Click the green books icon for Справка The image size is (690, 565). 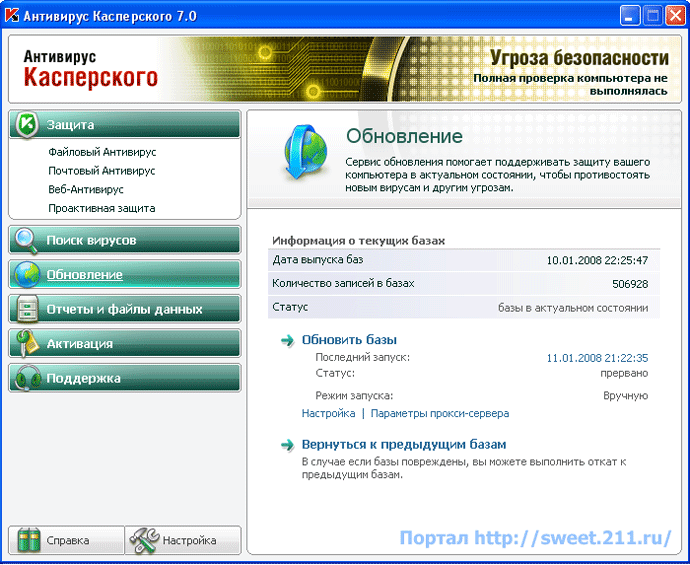tap(29, 540)
